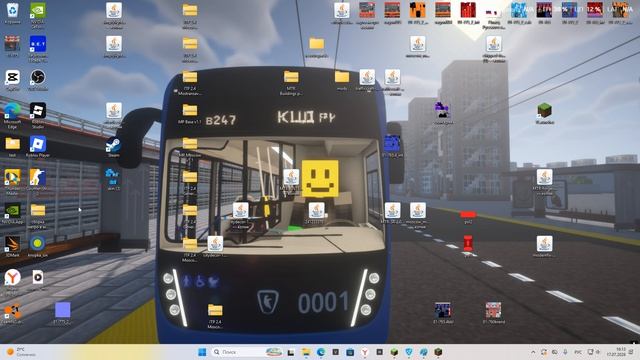Switch the РУС keyboard language indicator
Viewport: 640px width, 360px height.
point(578,352)
